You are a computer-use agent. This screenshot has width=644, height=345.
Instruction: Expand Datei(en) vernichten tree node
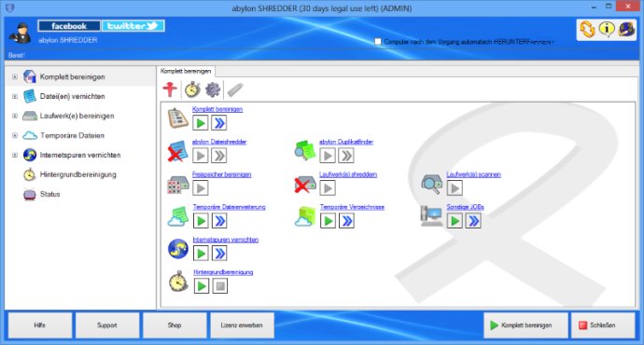[x=15, y=96]
